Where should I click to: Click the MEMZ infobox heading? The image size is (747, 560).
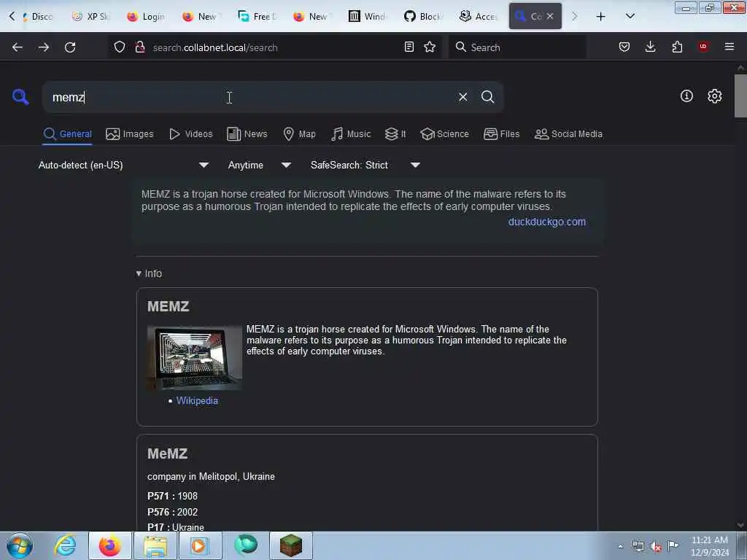point(169,307)
